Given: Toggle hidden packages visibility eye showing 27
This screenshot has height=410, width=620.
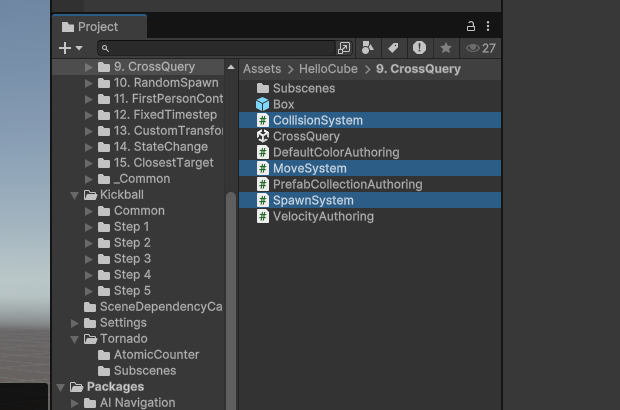Looking at the screenshot, I should (x=480, y=48).
